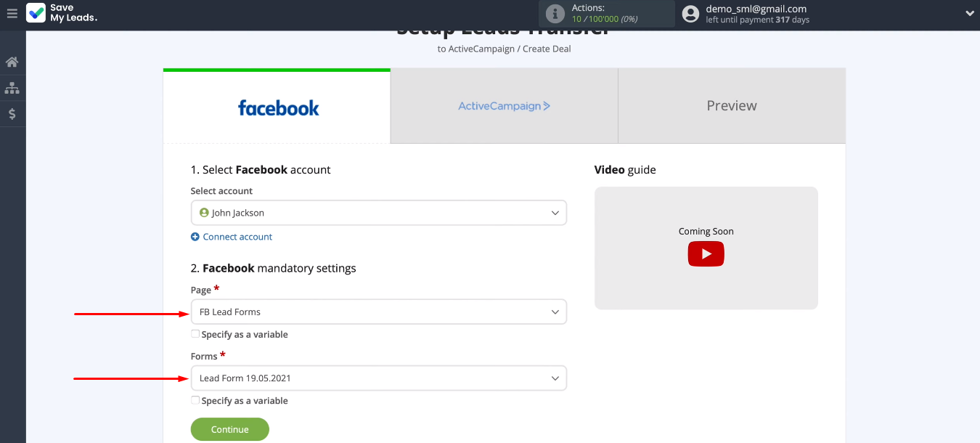Switch to the Preview tab
The height and width of the screenshot is (443, 980).
pyautogui.click(x=732, y=106)
